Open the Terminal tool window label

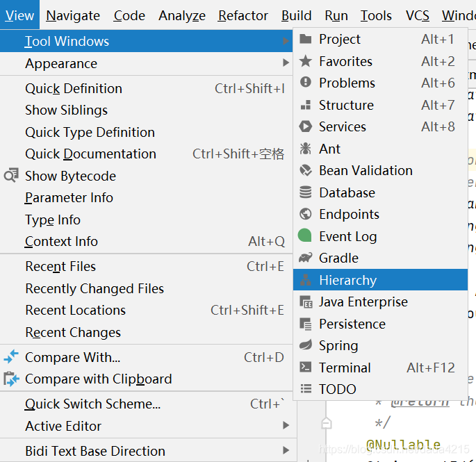pyautogui.click(x=345, y=368)
